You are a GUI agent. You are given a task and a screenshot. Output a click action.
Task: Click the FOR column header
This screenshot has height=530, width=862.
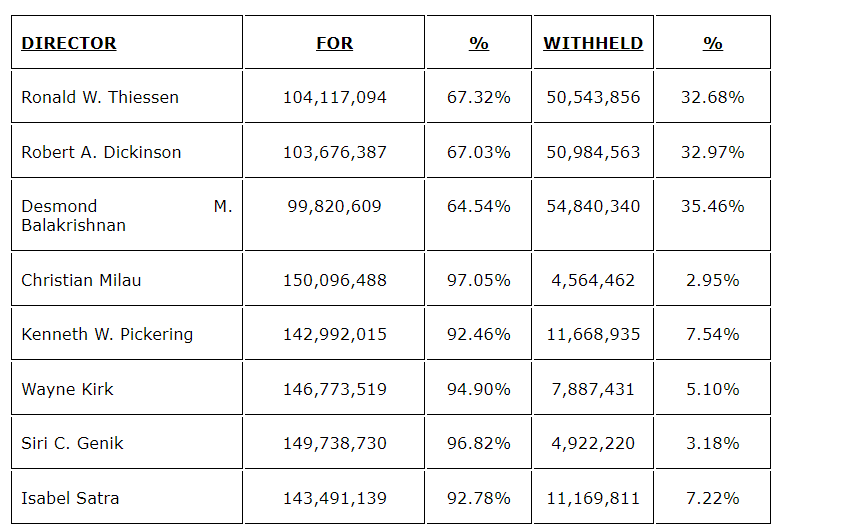coord(334,43)
